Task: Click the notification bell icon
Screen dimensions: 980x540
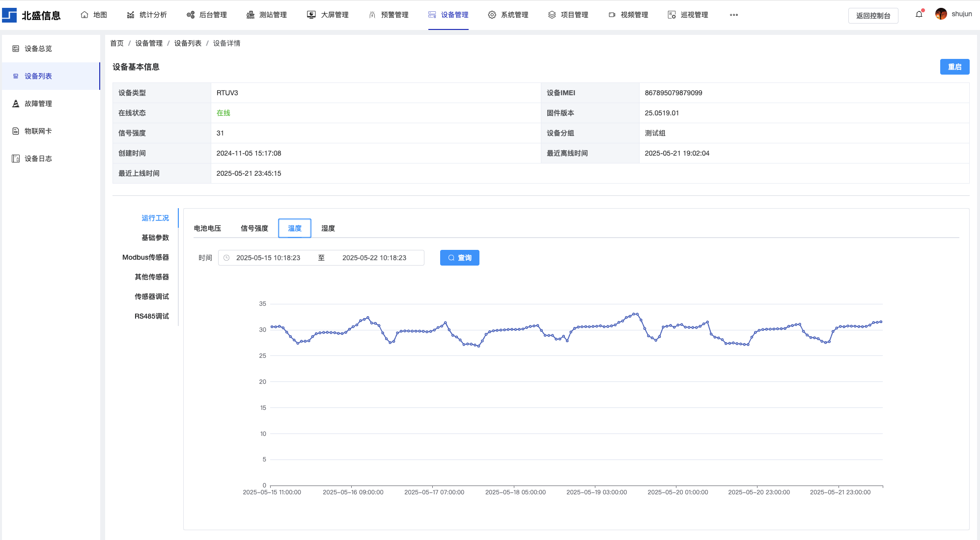Action: (x=919, y=14)
